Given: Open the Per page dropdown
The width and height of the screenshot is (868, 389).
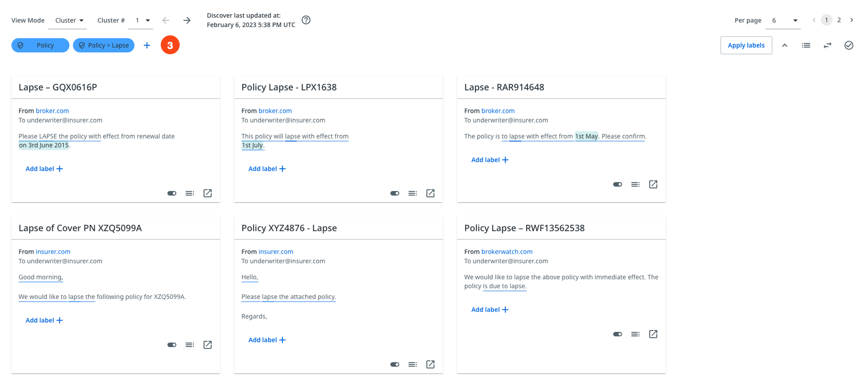Looking at the screenshot, I should coord(784,20).
